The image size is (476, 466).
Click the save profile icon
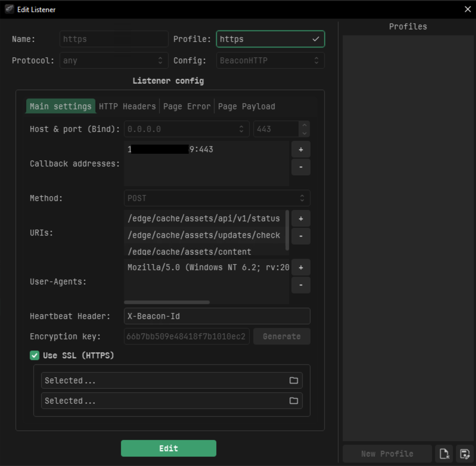click(x=465, y=454)
